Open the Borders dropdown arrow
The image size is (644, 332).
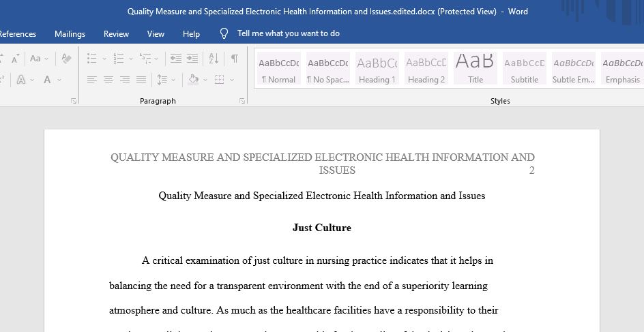point(232,80)
